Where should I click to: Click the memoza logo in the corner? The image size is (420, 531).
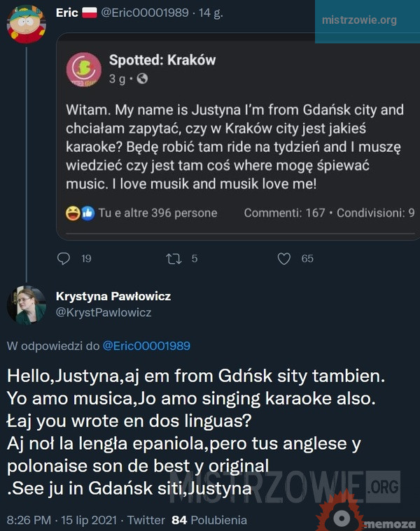[365, 516]
